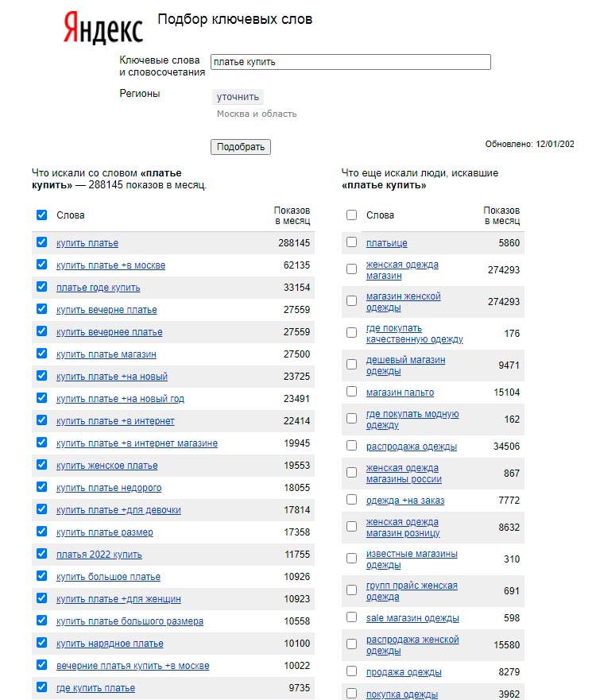
Task: Open the 'sale магазин одежды' link
Action: (x=412, y=618)
